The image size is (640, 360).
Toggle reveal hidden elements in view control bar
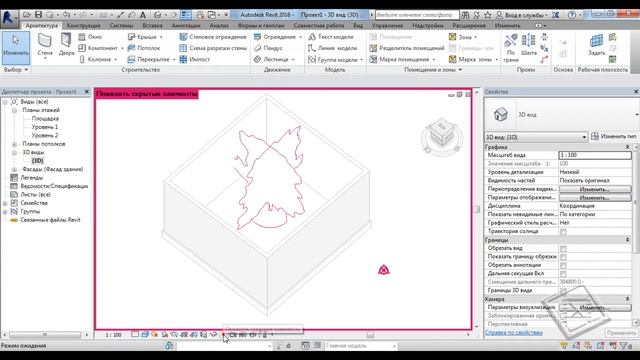[x=223, y=335]
